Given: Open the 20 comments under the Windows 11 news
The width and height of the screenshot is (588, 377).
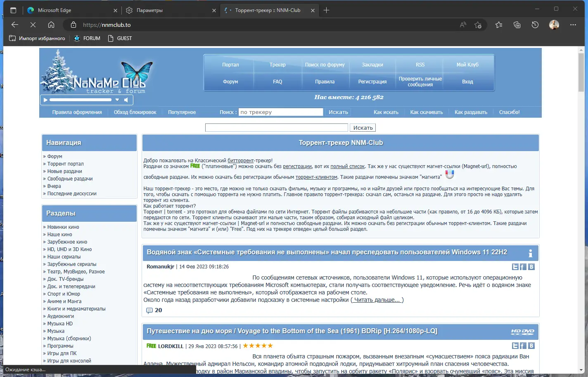Looking at the screenshot, I should (x=154, y=310).
